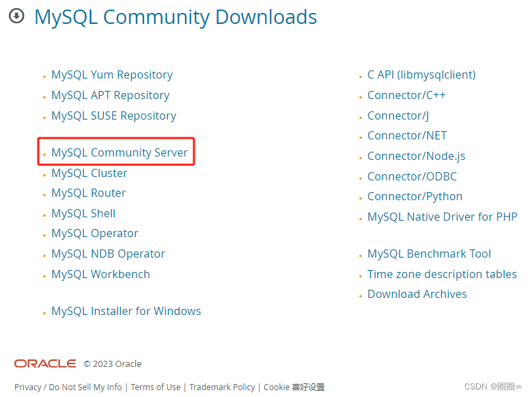Viewport: 532px width, 397px height.
Task: Open Time zone description tables link
Action: (442, 275)
